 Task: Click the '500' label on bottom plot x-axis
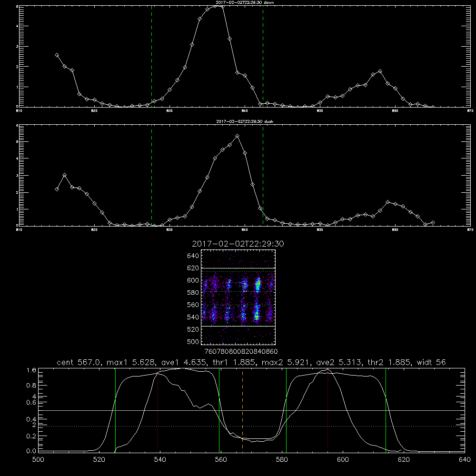tap(38, 460)
